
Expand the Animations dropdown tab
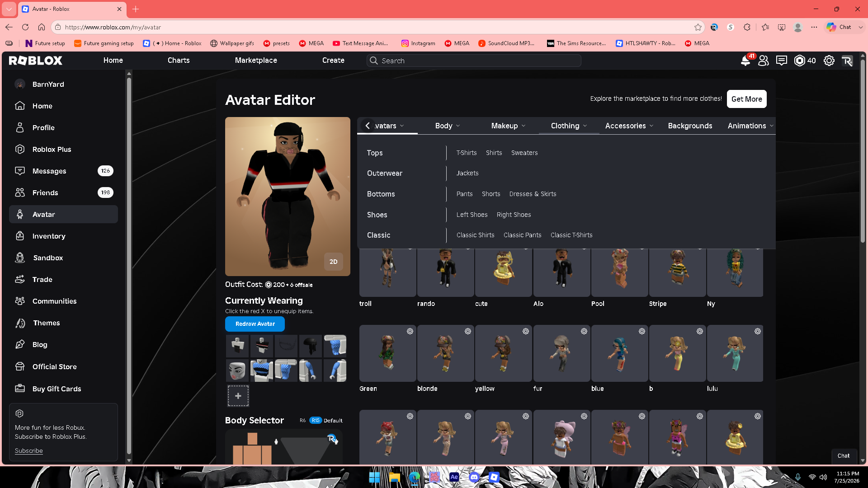tap(750, 126)
